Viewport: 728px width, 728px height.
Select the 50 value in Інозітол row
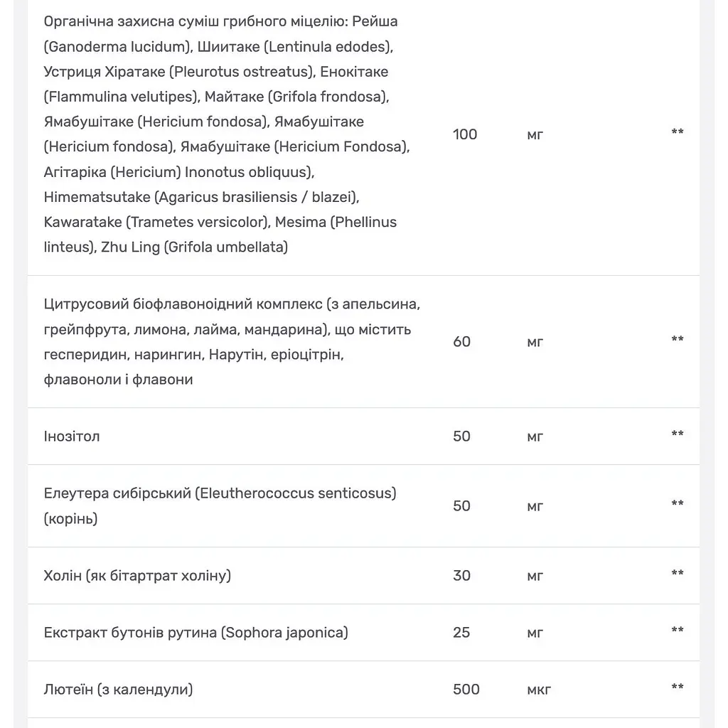[461, 437]
